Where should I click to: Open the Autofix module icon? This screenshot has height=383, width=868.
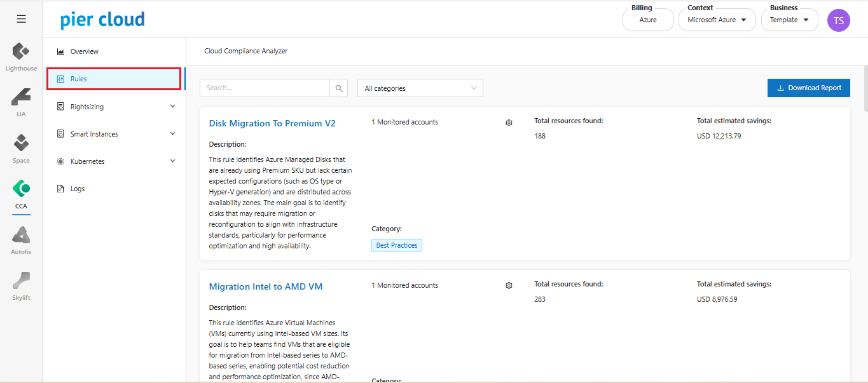coord(21,236)
